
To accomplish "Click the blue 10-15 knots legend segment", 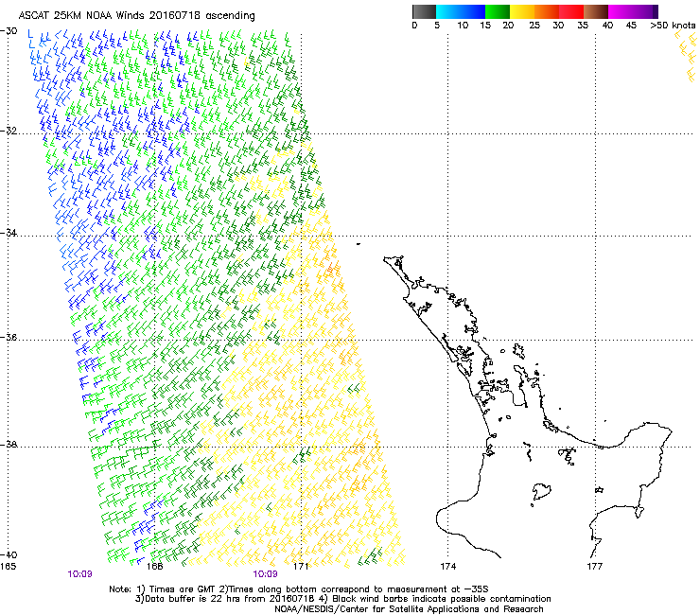I will 473,11.
